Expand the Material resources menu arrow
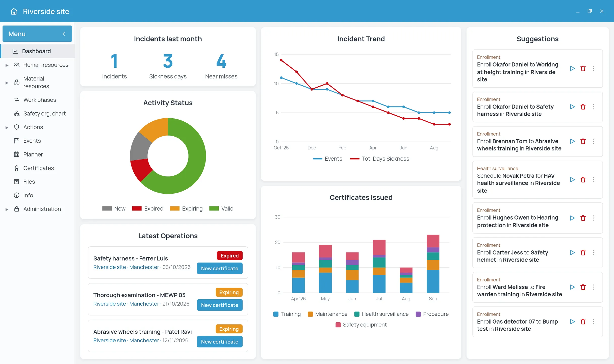614x364 pixels. 7,83
